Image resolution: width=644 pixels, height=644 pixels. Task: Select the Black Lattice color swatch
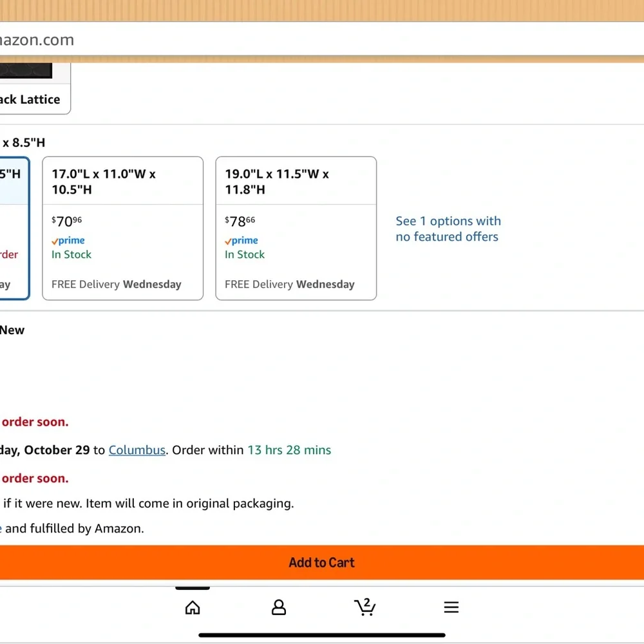pos(35,89)
